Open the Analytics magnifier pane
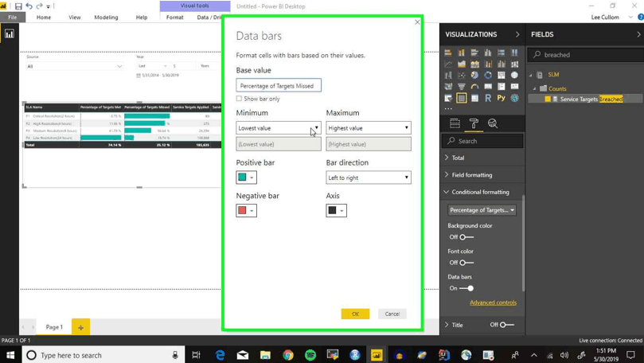The image size is (644, 363). [493, 123]
